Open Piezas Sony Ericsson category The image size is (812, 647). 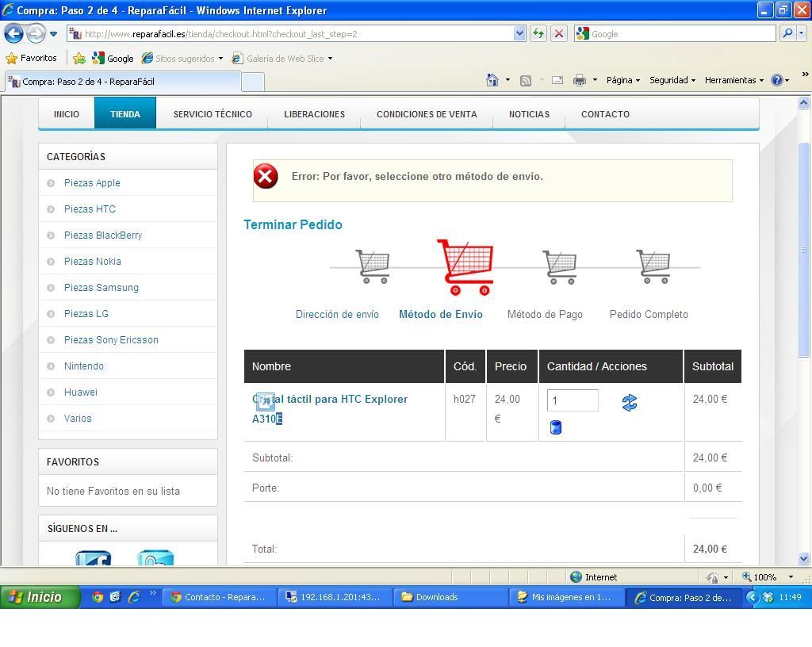tap(111, 340)
